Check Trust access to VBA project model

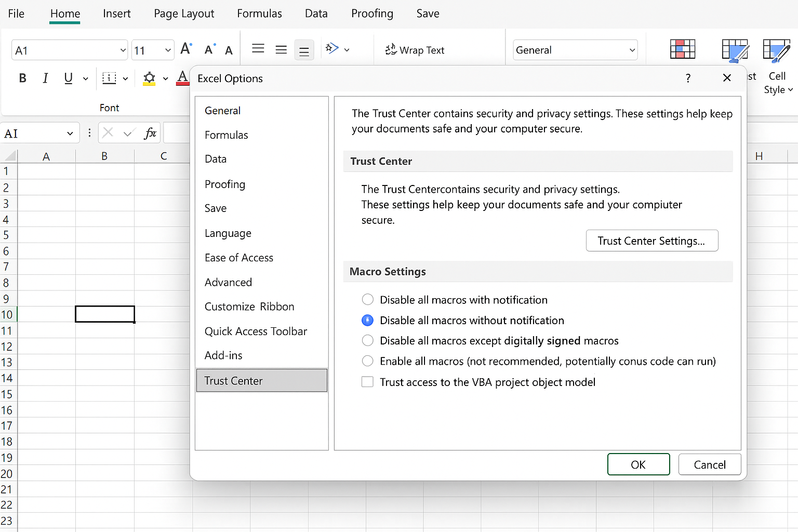coord(367,382)
